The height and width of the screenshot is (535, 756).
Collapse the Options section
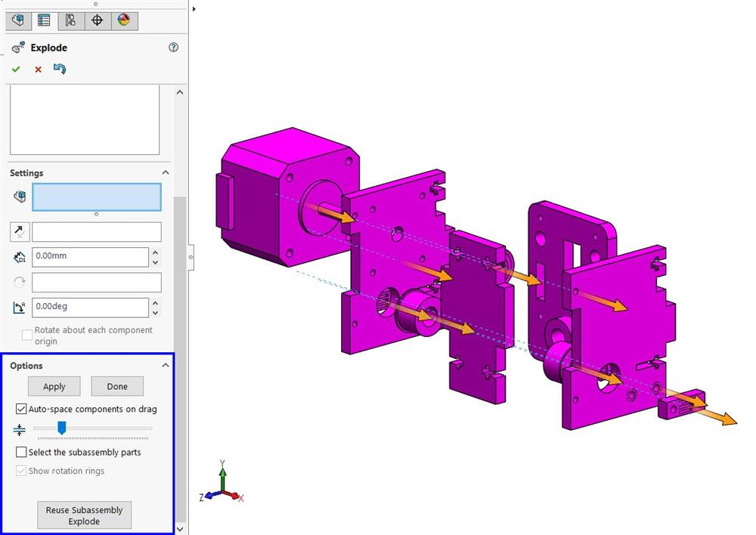pos(166,365)
